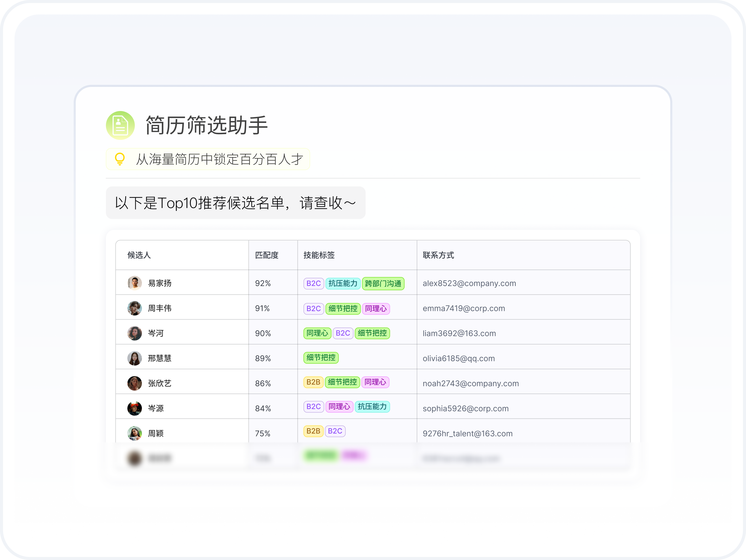Screen dimensions: 746x560
Task: Click B2C tag in 岑源's row
Action: pos(314,407)
